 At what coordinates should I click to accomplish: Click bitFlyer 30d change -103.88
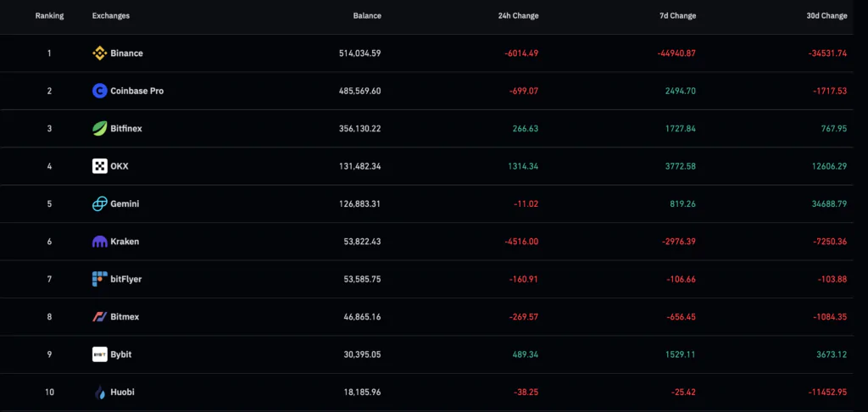click(x=832, y=279)
